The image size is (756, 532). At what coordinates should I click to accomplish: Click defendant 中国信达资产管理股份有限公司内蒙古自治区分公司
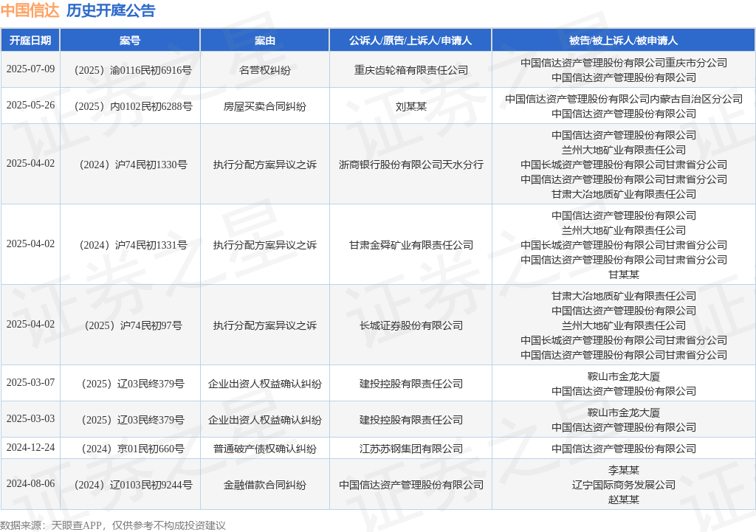[623, 99]
